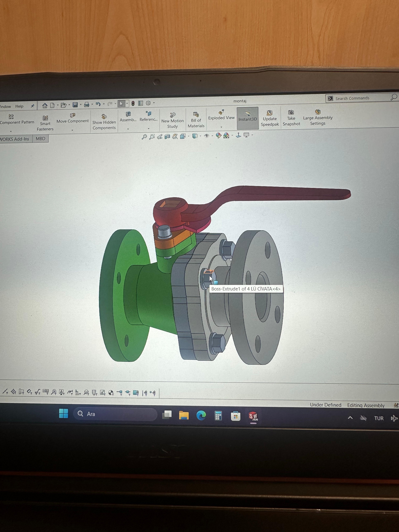Pin the menu bar with pushpin icon
The width and height of the screenshot is (399, 532).
coord(32,106)
